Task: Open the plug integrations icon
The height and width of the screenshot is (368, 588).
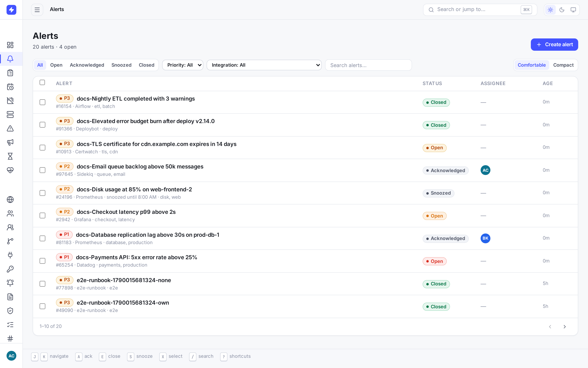Action: click(x=10, y=255)
